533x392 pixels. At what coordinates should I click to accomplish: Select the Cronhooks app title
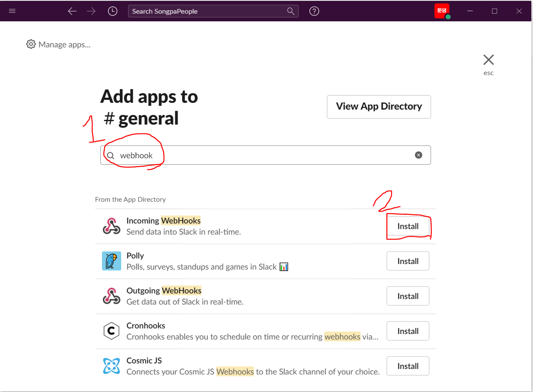click(x=146, y=325)
